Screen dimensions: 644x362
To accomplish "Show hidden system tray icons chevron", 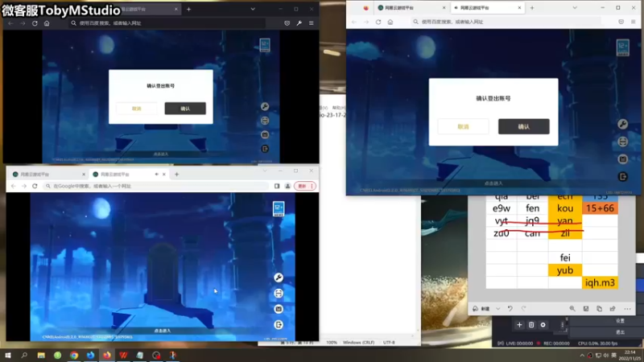I will [582, 356].
